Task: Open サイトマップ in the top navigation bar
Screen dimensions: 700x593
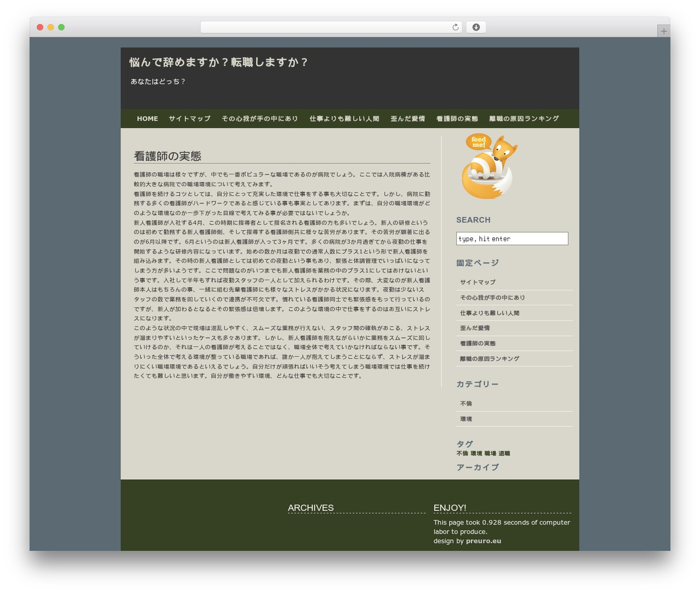Action: click(190, 119)
